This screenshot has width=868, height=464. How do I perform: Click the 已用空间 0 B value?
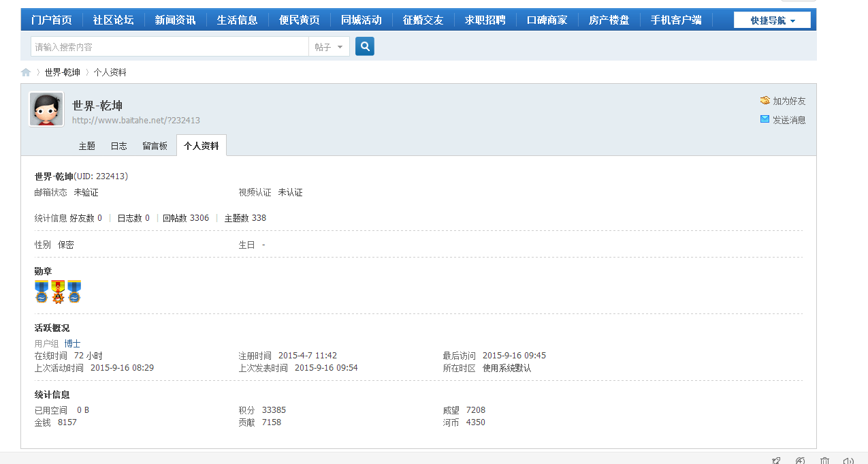(83, 410)
